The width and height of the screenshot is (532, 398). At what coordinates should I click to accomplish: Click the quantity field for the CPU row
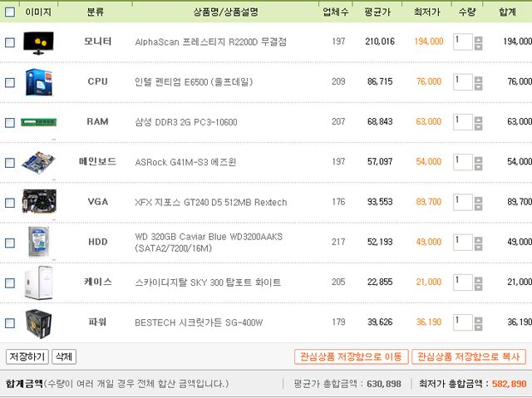point(463,82)
